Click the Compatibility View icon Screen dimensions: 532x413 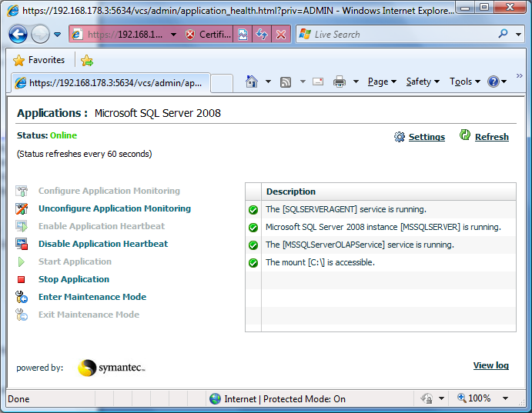pyautogui.click(x=243, y=34)
